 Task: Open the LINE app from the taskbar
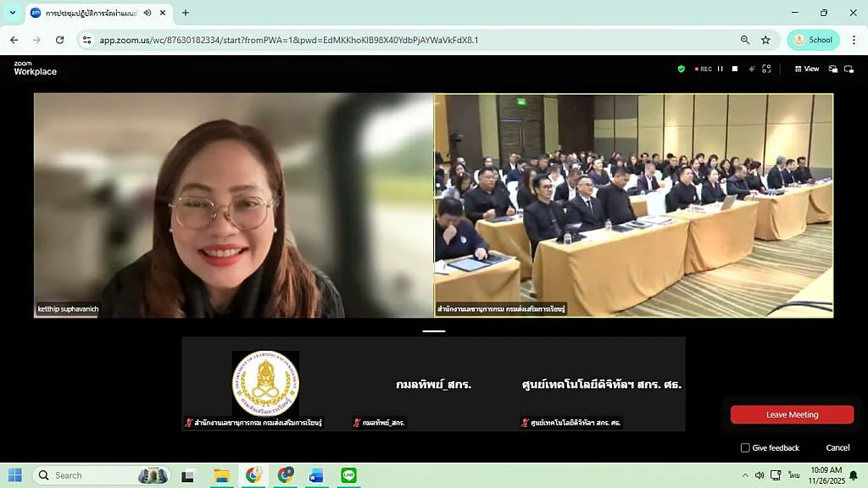tap(348, 475)
